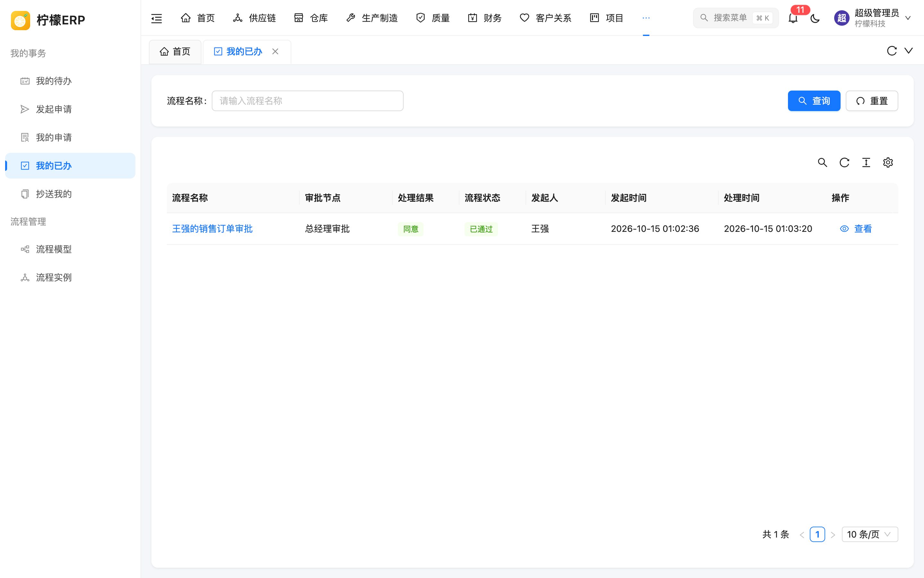Open 抄送我的 in the sidebar
Image resolution: width=924 pixels, height=578 pixels.
[x=70, y=194]
